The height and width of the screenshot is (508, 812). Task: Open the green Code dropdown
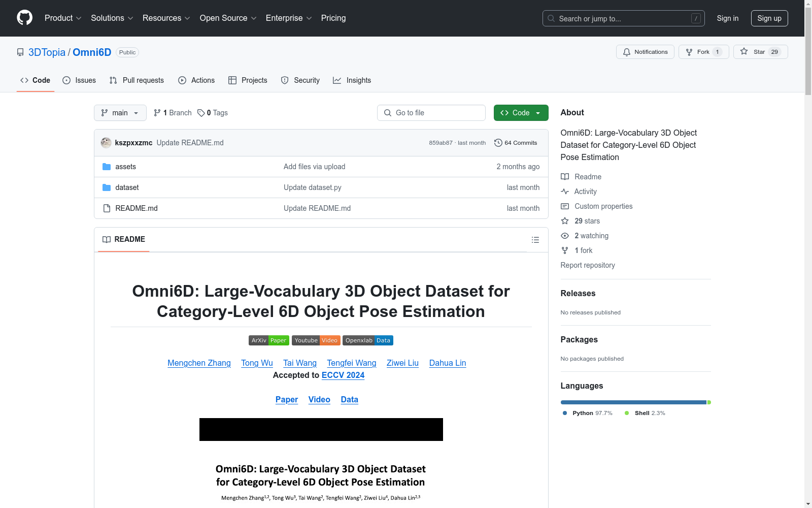point(521,113)
